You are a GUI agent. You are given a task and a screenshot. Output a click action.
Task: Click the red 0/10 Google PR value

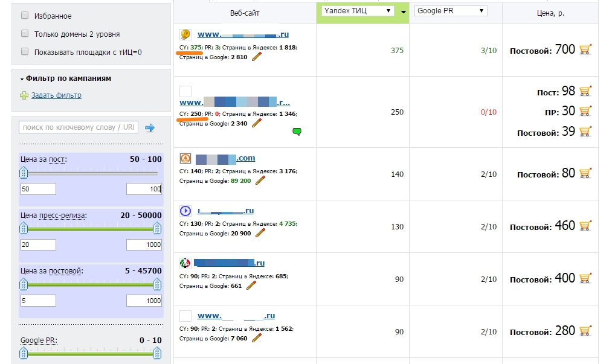coord(489,112)
